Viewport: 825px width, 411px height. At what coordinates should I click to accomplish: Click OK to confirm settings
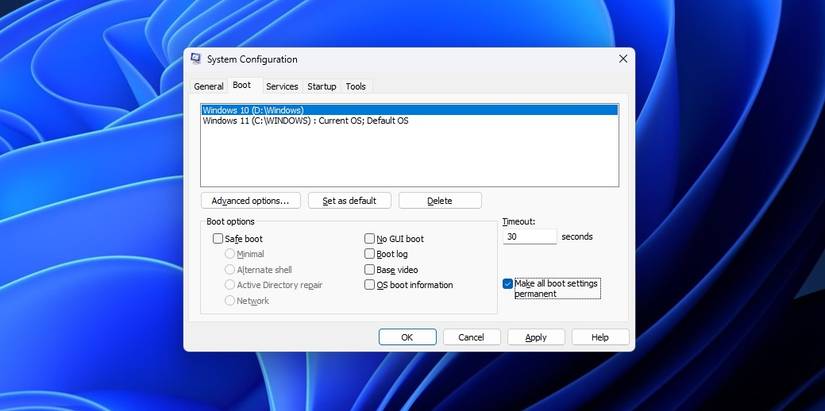407,337
